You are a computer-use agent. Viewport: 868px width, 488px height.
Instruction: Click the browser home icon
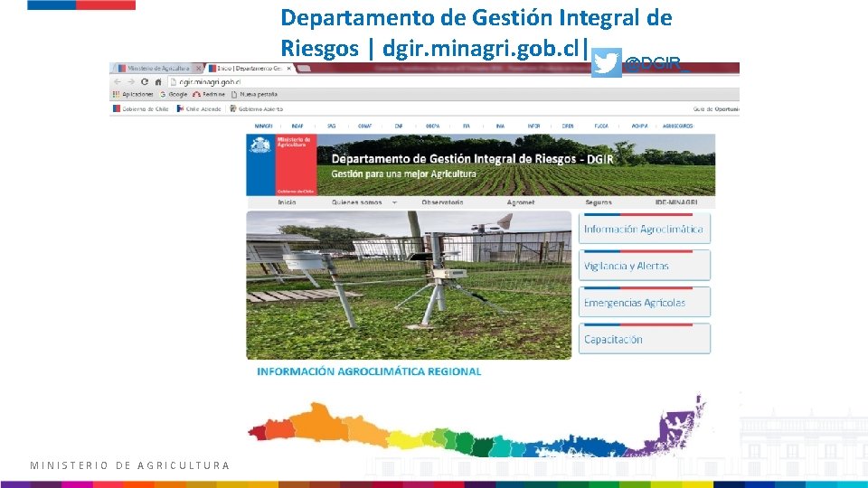pyautogui.click(x=157, y=82)
